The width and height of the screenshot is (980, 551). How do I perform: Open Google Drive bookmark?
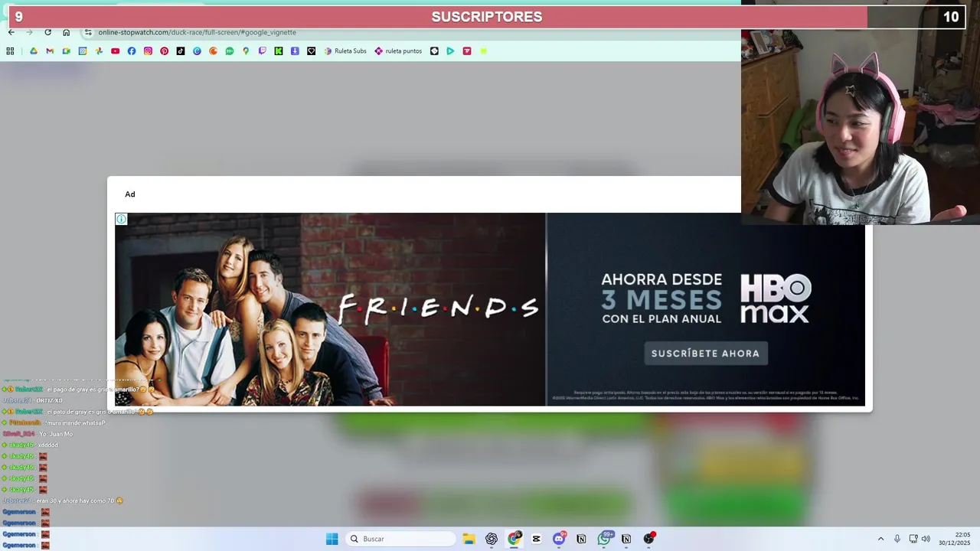(33, 51)
